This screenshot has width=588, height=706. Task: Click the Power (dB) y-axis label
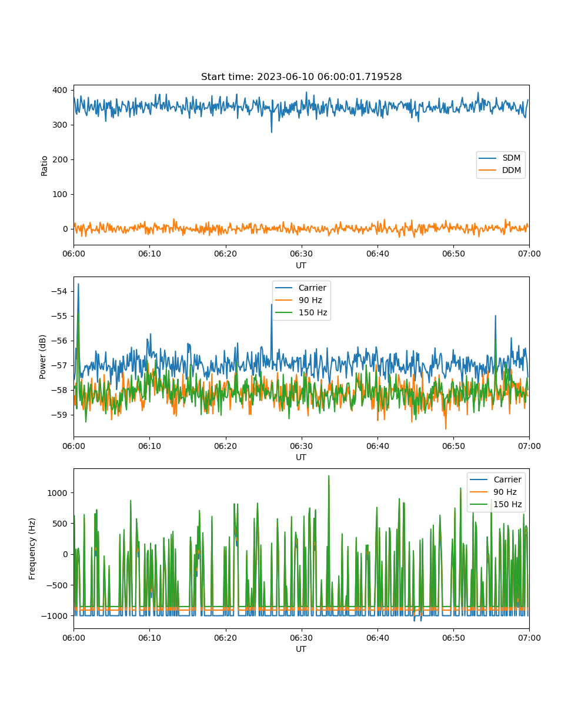point(42,357)
